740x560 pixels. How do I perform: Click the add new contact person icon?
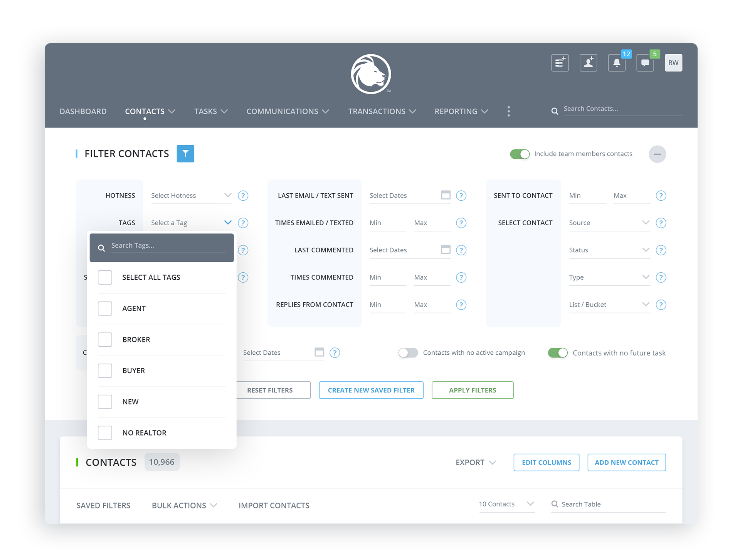click(588, 63)
